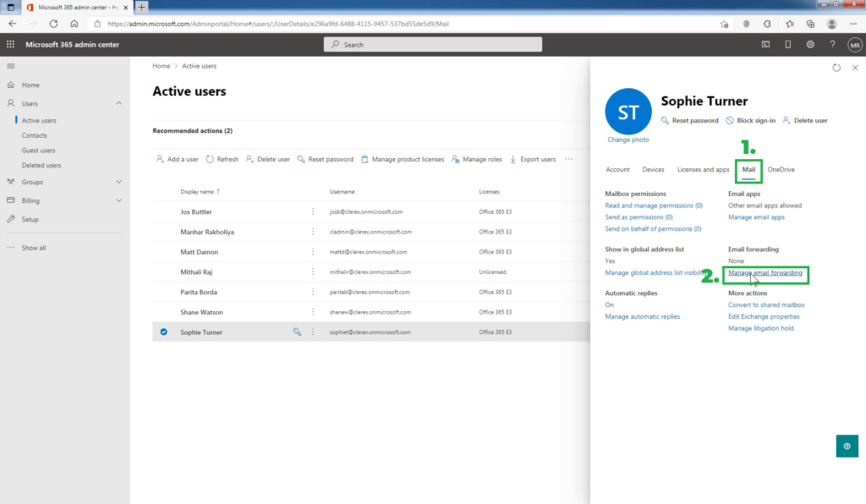Image resolution: width=866 pixels, height=504 pixels.
Task: Click Manage litigation hold link
Action: 760,328
